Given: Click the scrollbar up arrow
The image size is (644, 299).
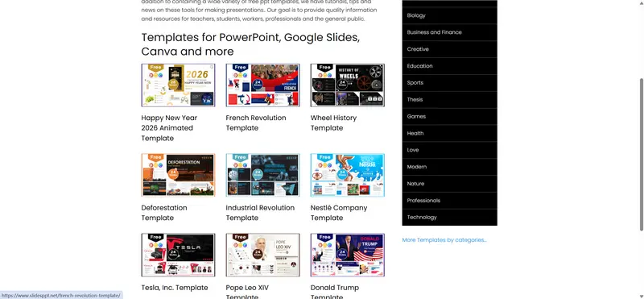Looking at the screenshot, I should click(642, 2).
